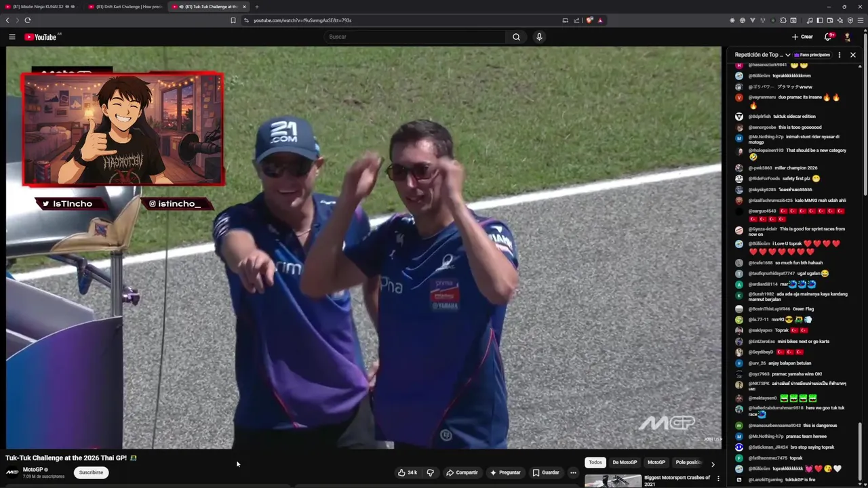Screen dimensions: 868x488
Task: Toggle the browser sidebar panel icon
Action: (x=819, y=20)
